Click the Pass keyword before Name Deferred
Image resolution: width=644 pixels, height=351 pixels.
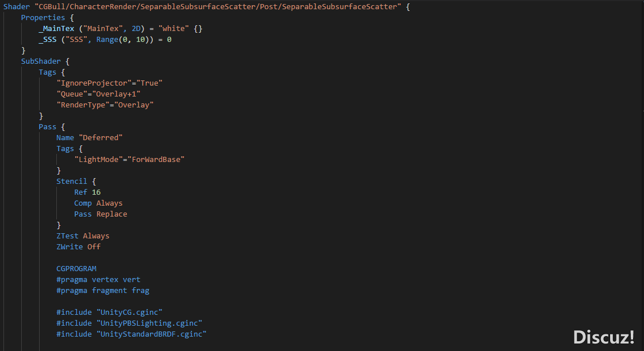[x=47, y=127]
